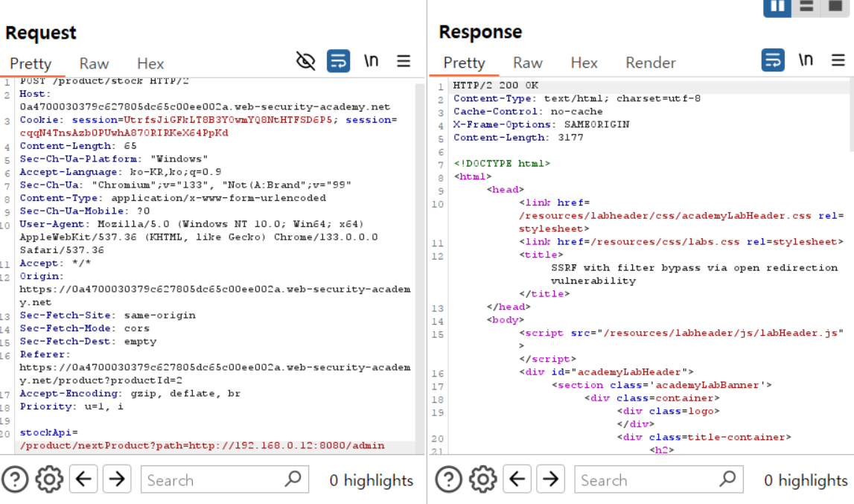Click 'Content-Length: 3177' response header
Viewport: 854px width, 504px height.
click(x=518, y=138)
